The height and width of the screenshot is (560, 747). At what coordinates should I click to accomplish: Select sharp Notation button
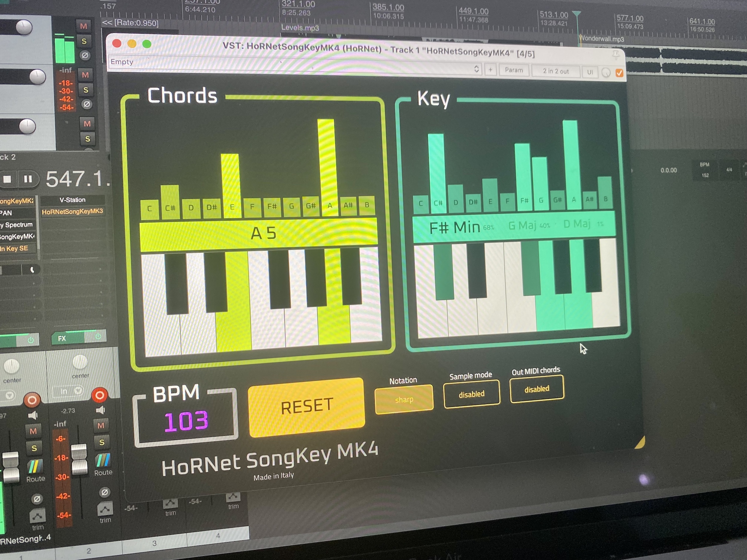[x=405, y=401]
